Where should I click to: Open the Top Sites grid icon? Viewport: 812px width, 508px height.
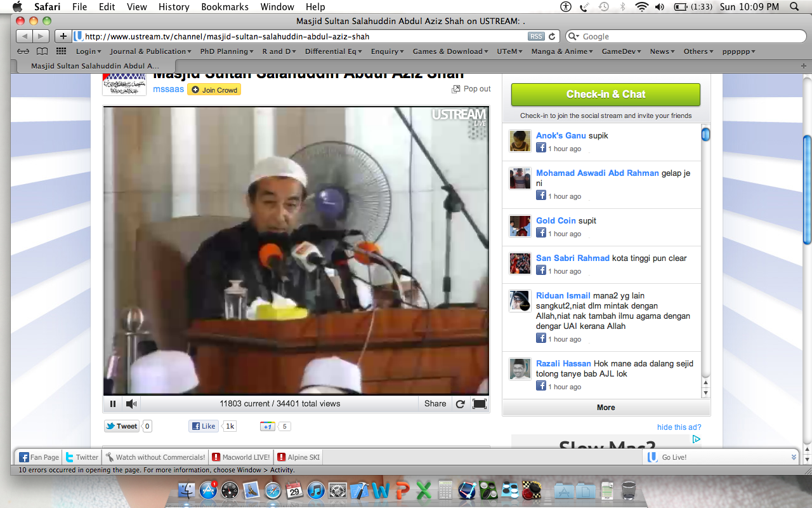click(x=61, y=51)
